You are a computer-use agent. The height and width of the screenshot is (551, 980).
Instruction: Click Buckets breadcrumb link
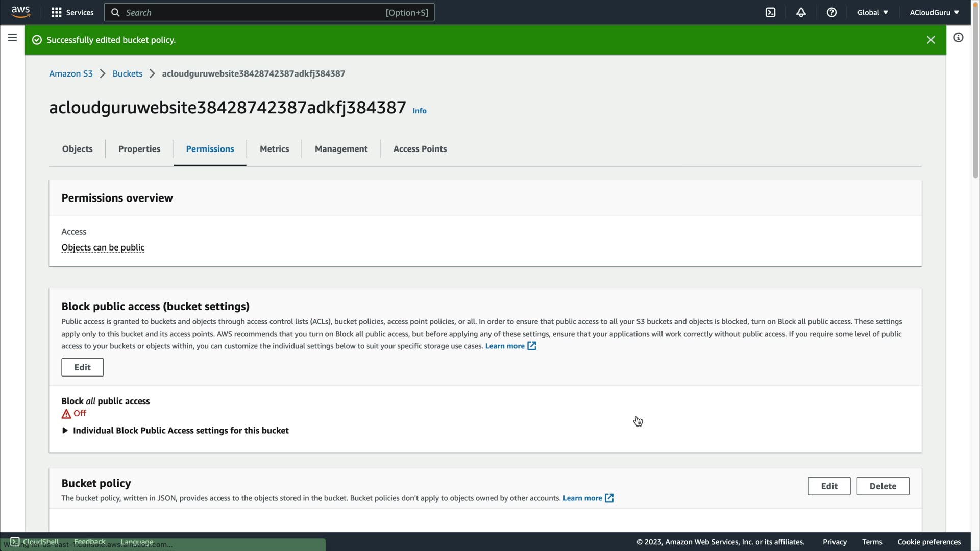(x=127, y=73)
